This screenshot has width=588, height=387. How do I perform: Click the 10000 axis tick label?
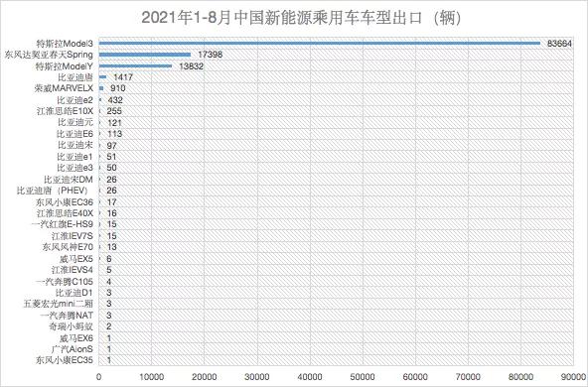point(151,377)
